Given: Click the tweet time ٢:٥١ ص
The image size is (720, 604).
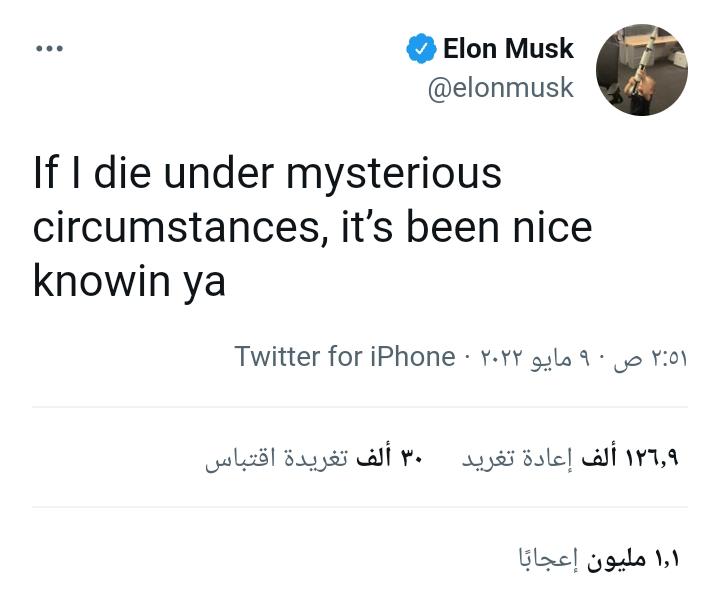Looking at the screenshot, I should 654,358.
